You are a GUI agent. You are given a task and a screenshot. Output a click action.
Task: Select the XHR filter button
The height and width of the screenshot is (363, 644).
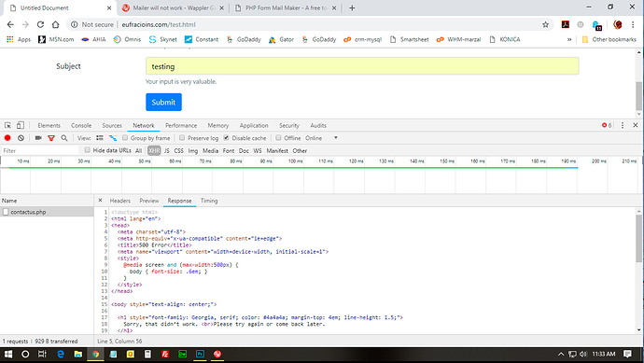(x=154, y=150)
